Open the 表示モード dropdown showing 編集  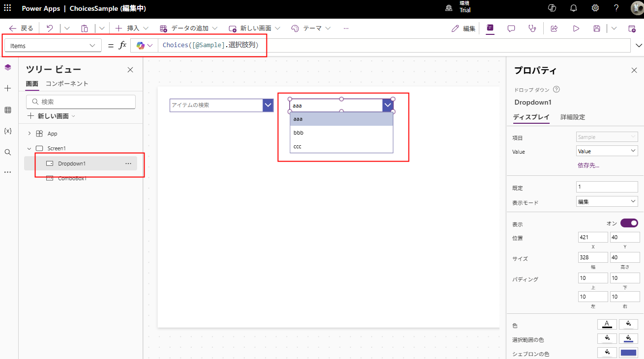tap(607, 201)
